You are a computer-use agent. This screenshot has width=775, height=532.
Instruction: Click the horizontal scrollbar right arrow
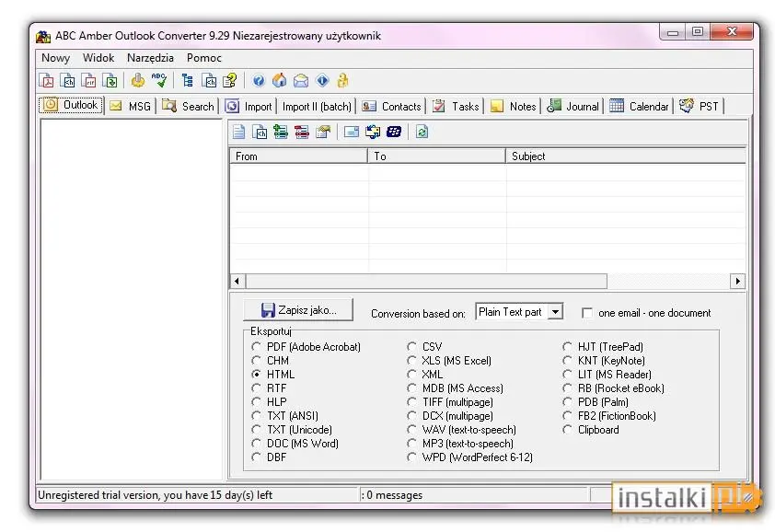[x=737, y=281]
